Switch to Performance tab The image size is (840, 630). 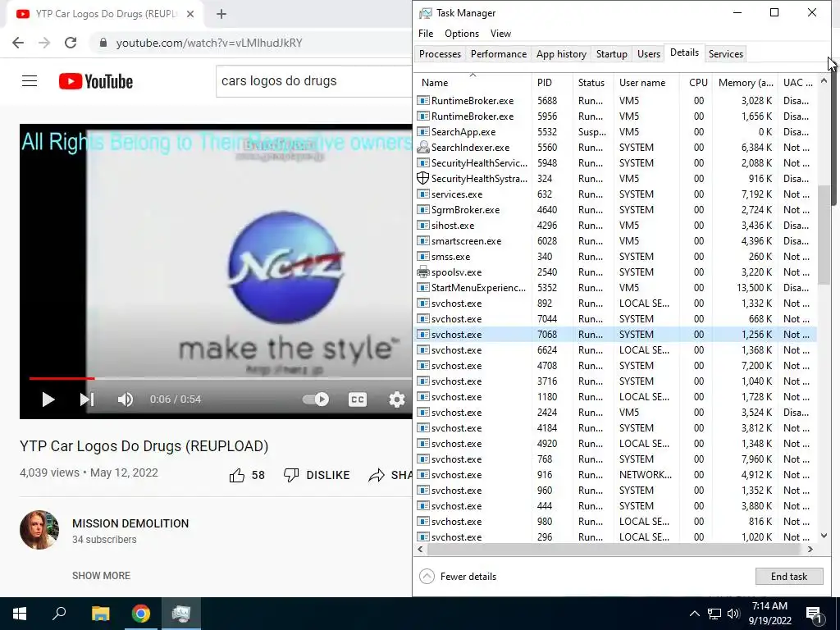coord(498,54)
